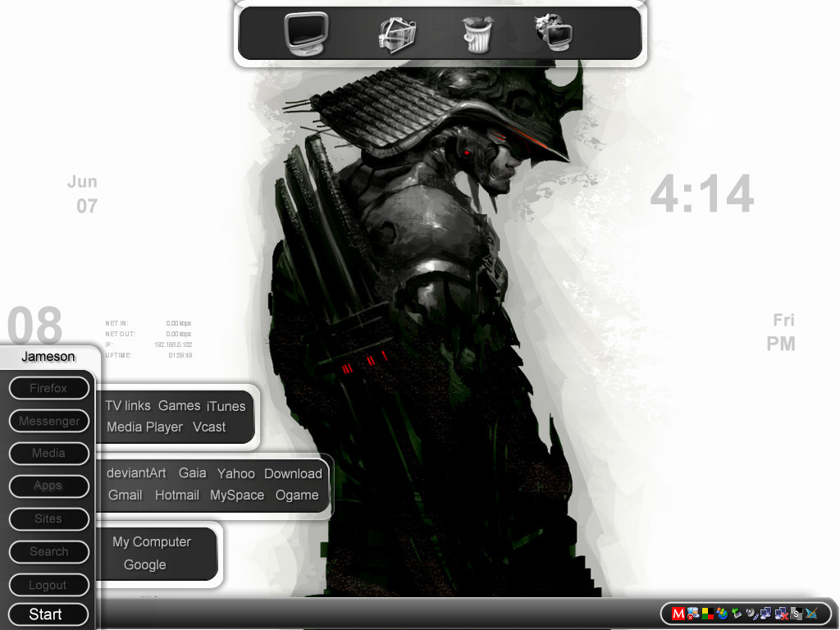The height and width of the screenshot is (630, 840).
Task: Toggle the Apps menu button
Action: [48, 486]
